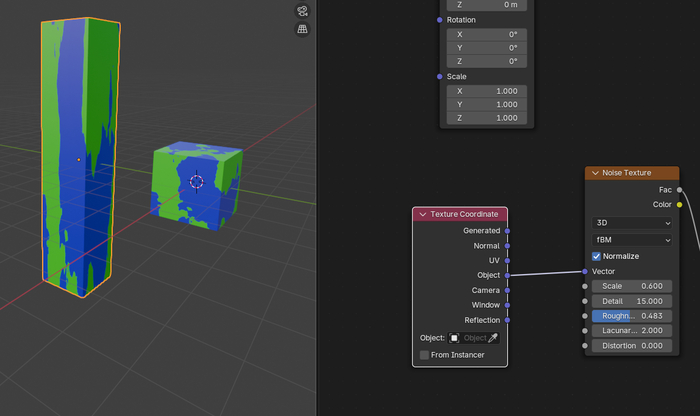
Task: Click the Roughness slider
Action: [631, 316]
